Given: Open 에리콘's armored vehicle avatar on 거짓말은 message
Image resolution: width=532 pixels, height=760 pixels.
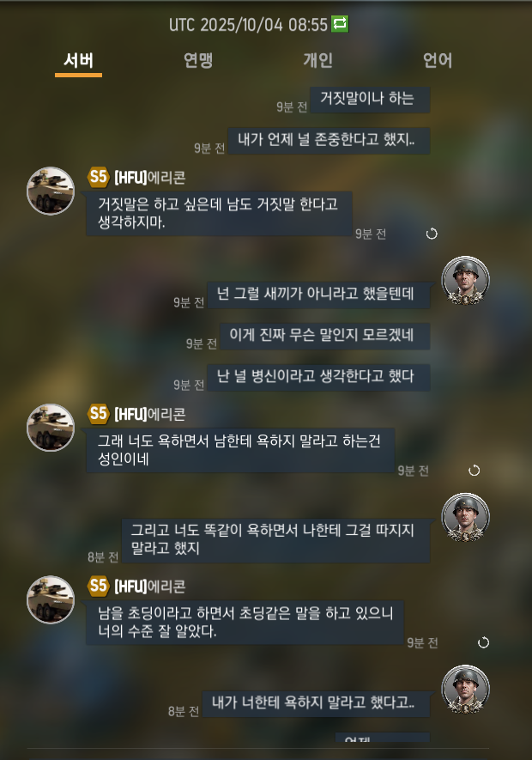Looking at the screenshot, I should click(51, 191).
